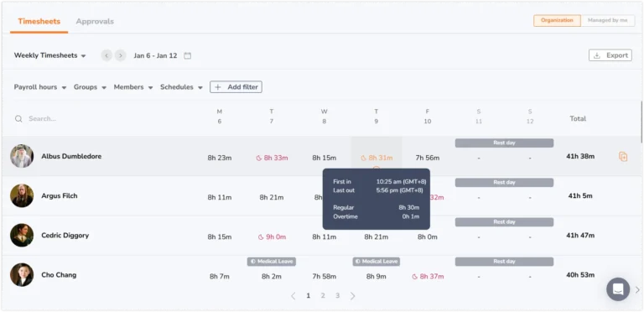The height and width of the screenshot is (312, 644).
Task: Select the Timesheets tab
Action: [x=39, y=21]
